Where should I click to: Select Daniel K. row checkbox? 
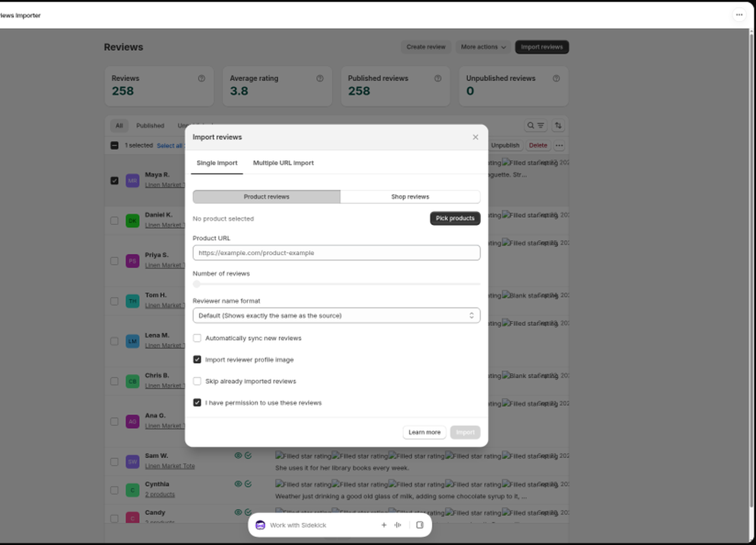click(x=114, y=221)
